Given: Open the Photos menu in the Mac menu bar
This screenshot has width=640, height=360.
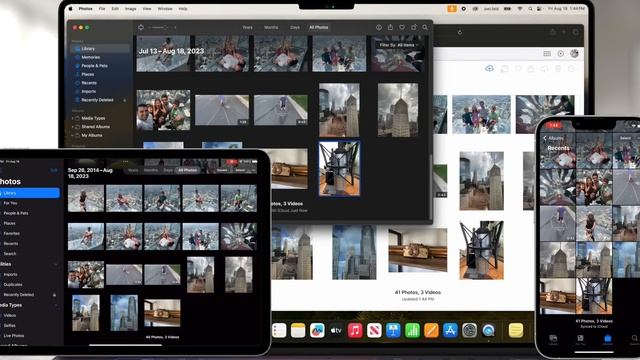Looking at the screenshot, I should click(85, 9).
